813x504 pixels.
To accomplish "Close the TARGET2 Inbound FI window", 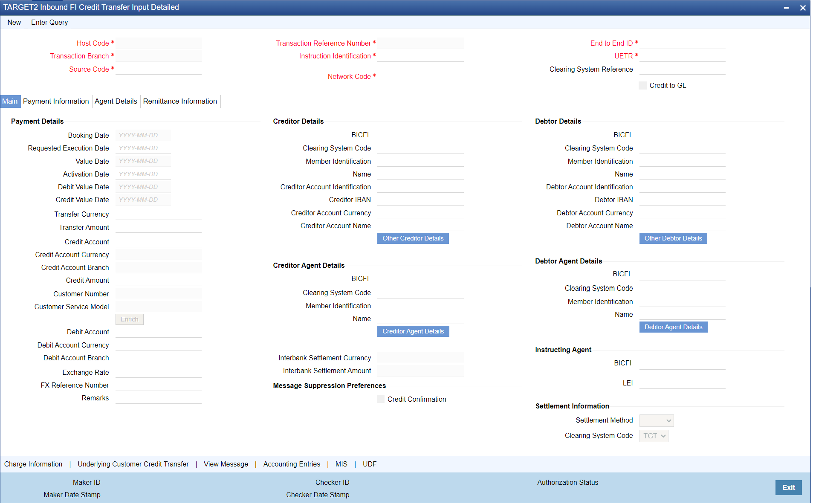I will click(803, 8).
